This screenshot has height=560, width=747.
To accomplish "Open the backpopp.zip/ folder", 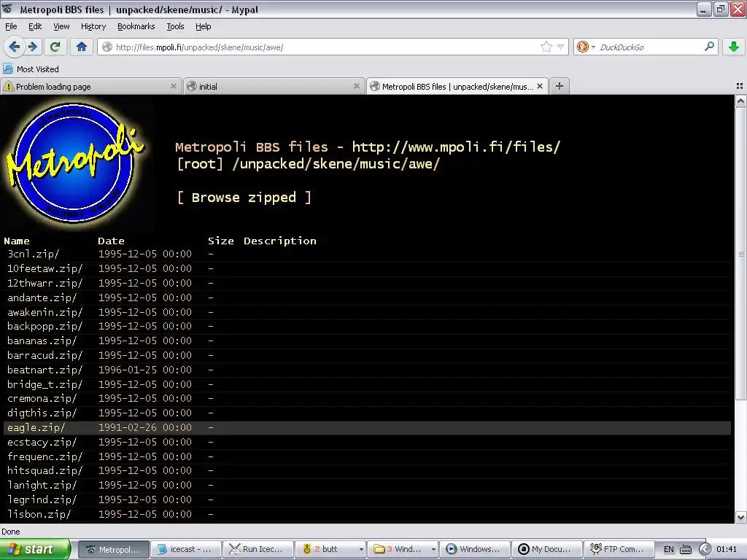I will [44, 326].
